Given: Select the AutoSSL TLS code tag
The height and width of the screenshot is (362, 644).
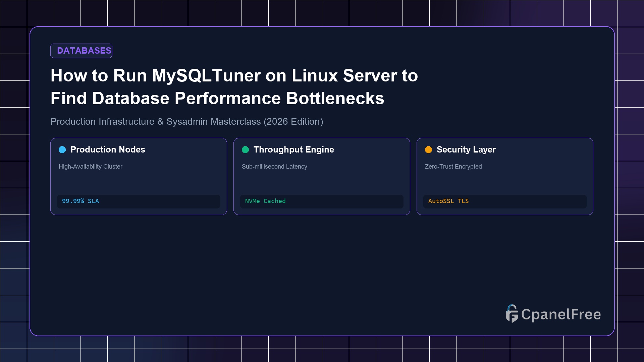Looking at the screenshot, I should pos(505,201).
